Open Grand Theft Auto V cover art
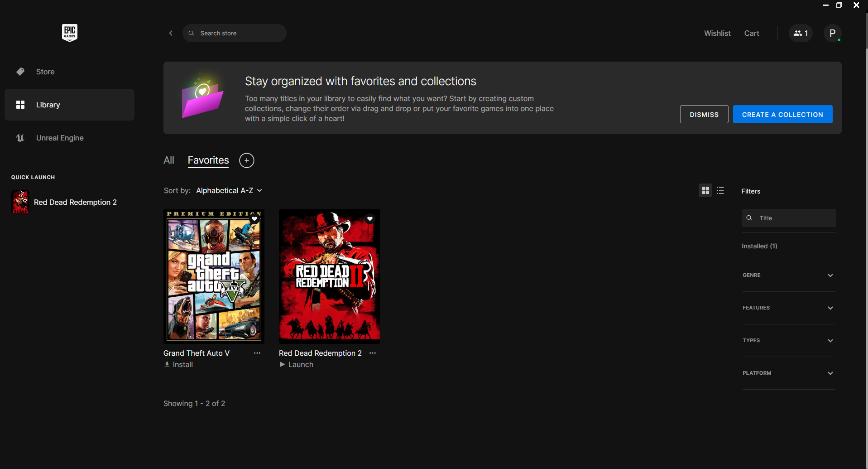The height and width of the screenshot is (469, 868). click(x=214, y=276)
